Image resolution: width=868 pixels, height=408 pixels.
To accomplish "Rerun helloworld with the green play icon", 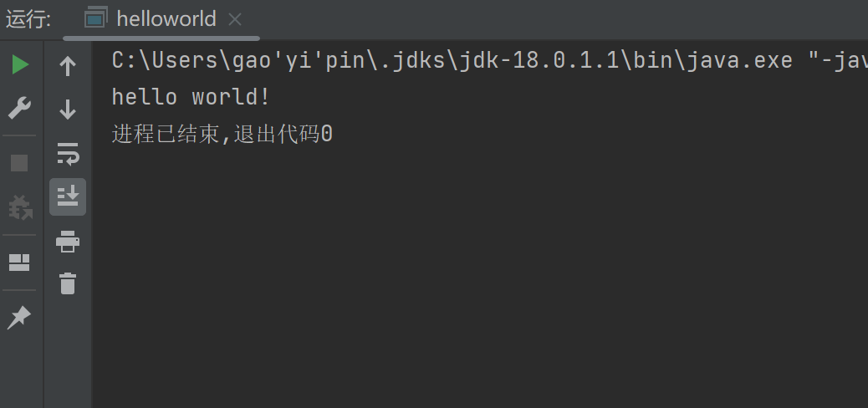I will pyautogui.click(x=20, y=65).
